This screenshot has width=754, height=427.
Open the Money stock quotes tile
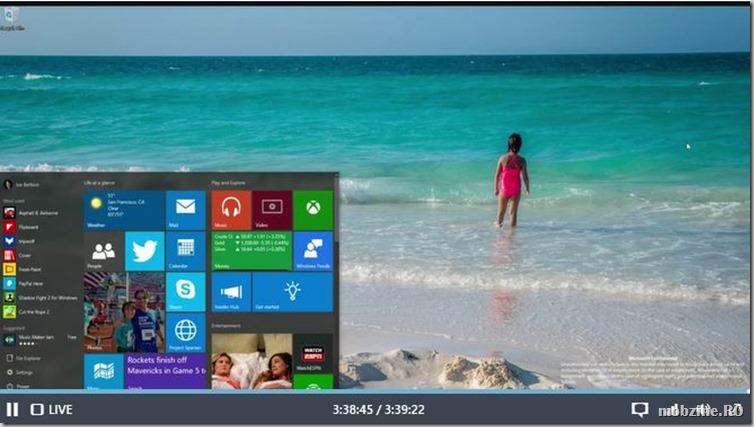[252, 251]
